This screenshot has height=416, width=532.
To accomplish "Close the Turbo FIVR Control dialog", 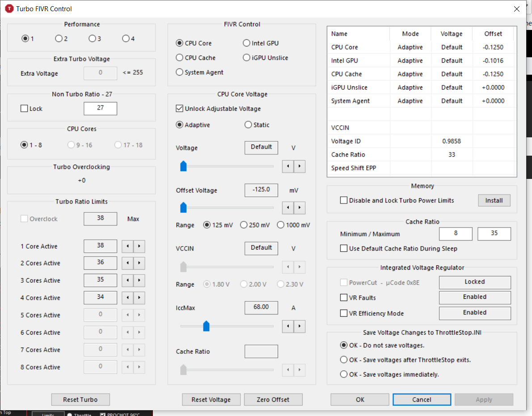I will coord(516,9).
